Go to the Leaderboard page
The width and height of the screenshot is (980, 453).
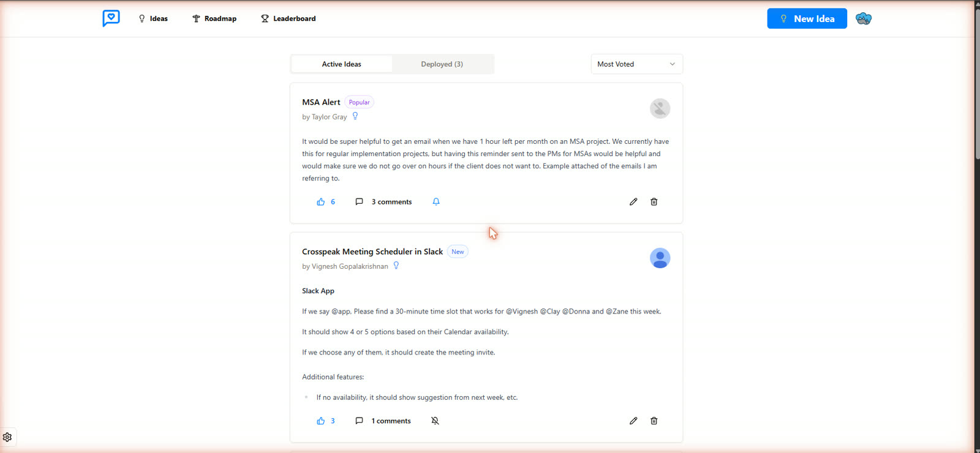[x=288, y=18]
